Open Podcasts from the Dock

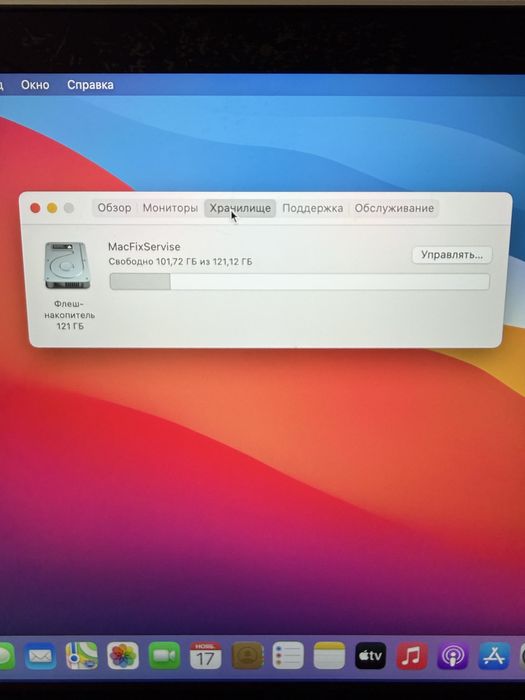point(453,656)
